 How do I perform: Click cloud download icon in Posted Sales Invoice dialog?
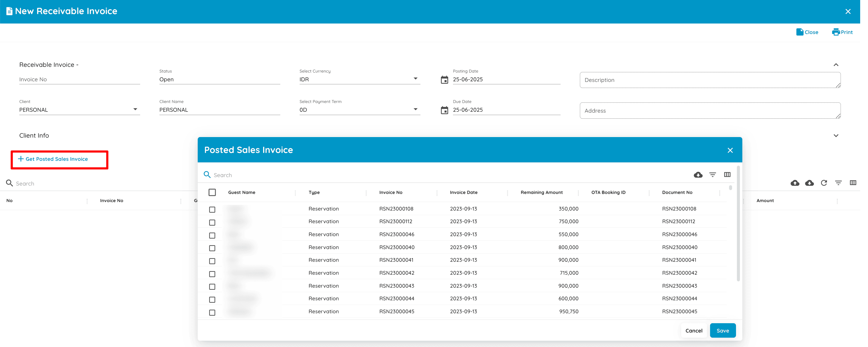coord(698,174)
